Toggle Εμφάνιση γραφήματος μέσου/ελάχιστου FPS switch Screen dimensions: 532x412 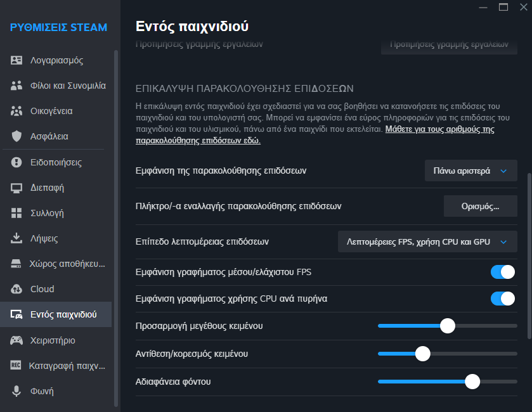[502, 272]
